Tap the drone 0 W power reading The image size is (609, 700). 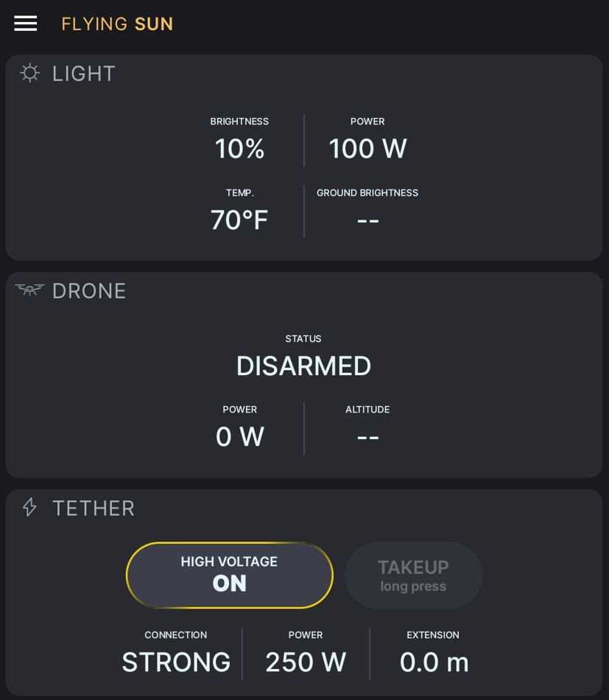point(239,436)
